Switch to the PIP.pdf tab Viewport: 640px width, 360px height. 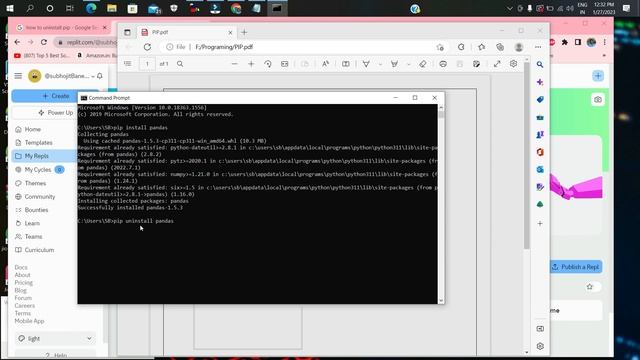point(186,32)
